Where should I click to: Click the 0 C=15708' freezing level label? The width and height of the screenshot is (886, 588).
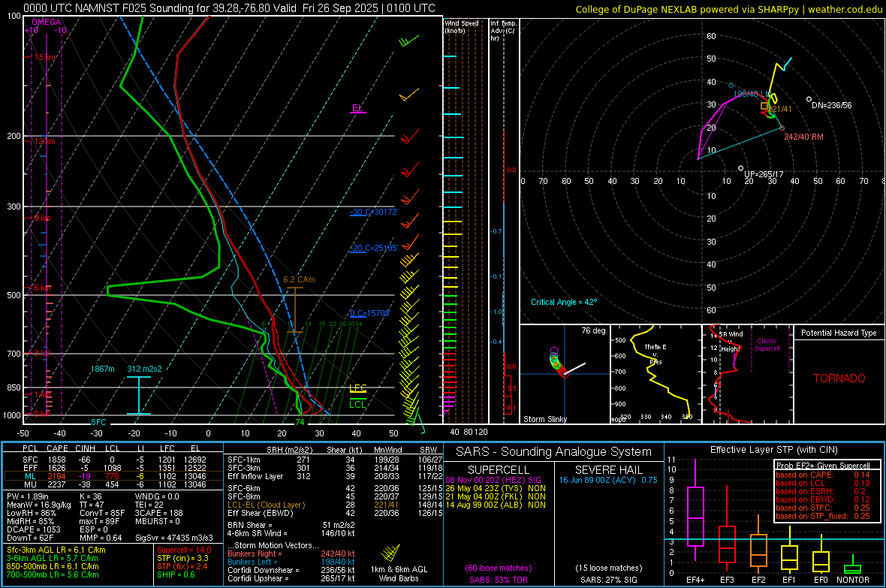click(369, 313)
